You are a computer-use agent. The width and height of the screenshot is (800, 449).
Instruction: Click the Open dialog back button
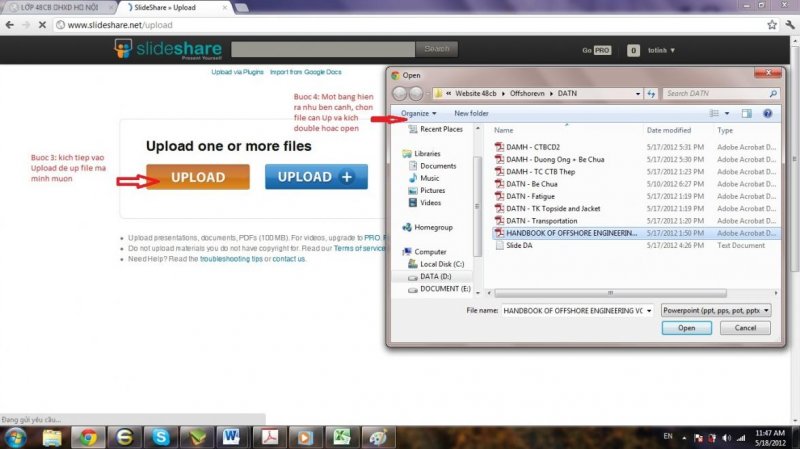pyautogui.click(x=400, y=93)
